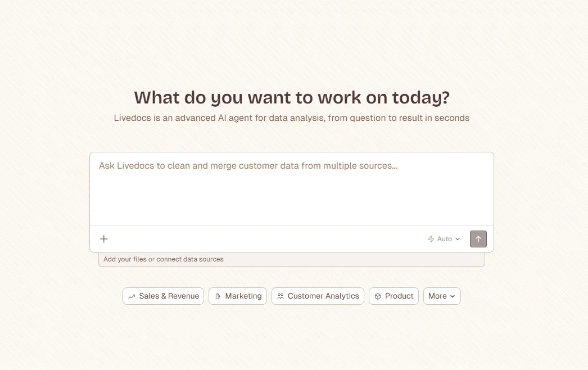Expand the More categories menu
Viewport: 588px width, 370px height.
point(442,296)
